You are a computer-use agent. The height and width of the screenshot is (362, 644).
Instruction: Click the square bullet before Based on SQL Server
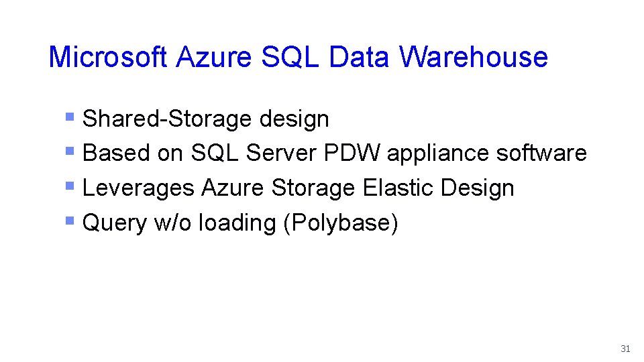[x=69, y=152]
